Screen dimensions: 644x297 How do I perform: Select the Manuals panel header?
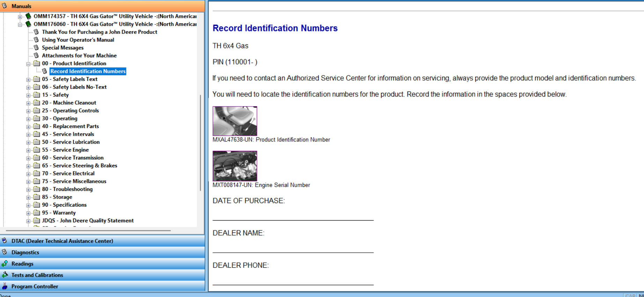point(102,6)
